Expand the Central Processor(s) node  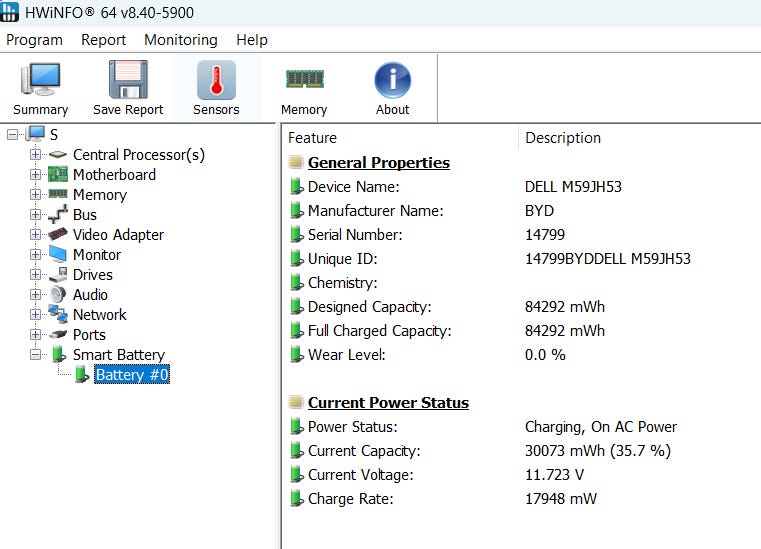(36, 155)
